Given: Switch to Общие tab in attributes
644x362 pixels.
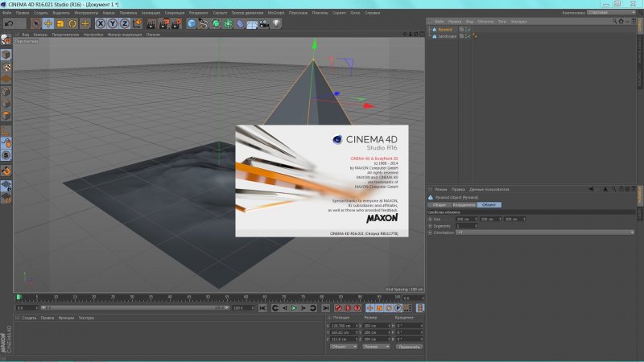Looking at the screenshot, I should coord(439,205).
